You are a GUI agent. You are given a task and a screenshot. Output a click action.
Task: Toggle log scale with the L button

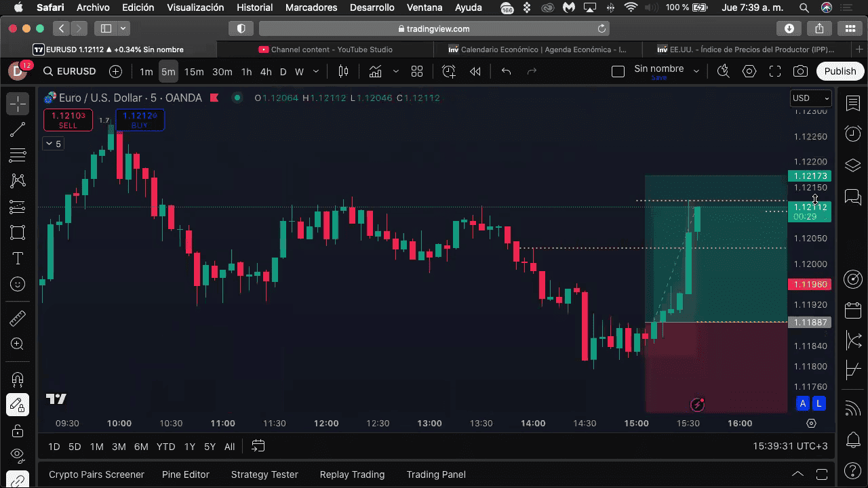point(818,404)
